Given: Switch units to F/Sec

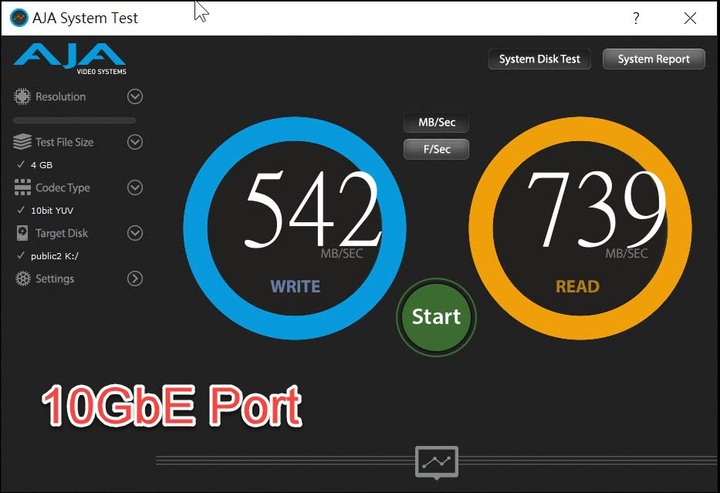Looking at the screenshot, I should coord(436,149).
